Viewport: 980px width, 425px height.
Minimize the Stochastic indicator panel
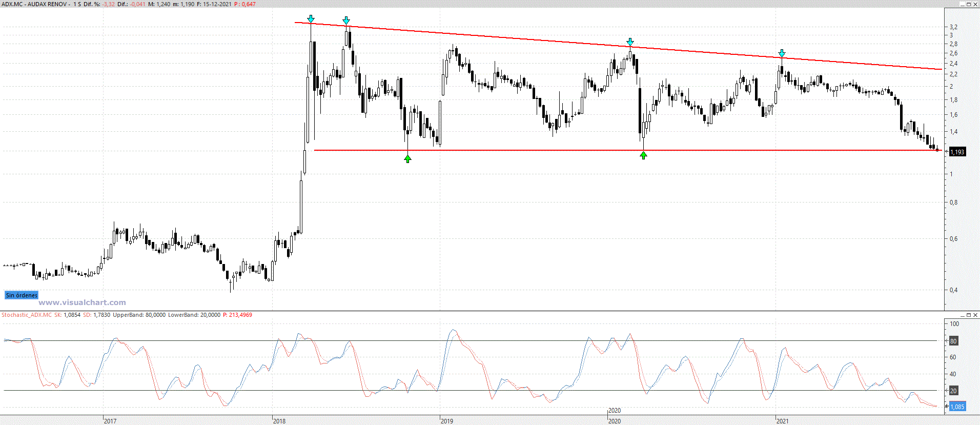[962, 315]
